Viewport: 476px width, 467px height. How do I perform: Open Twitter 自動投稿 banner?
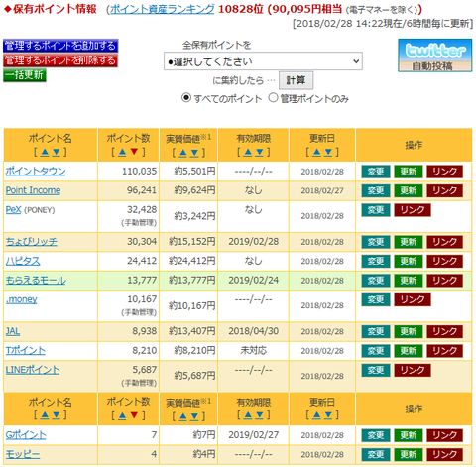435,56
